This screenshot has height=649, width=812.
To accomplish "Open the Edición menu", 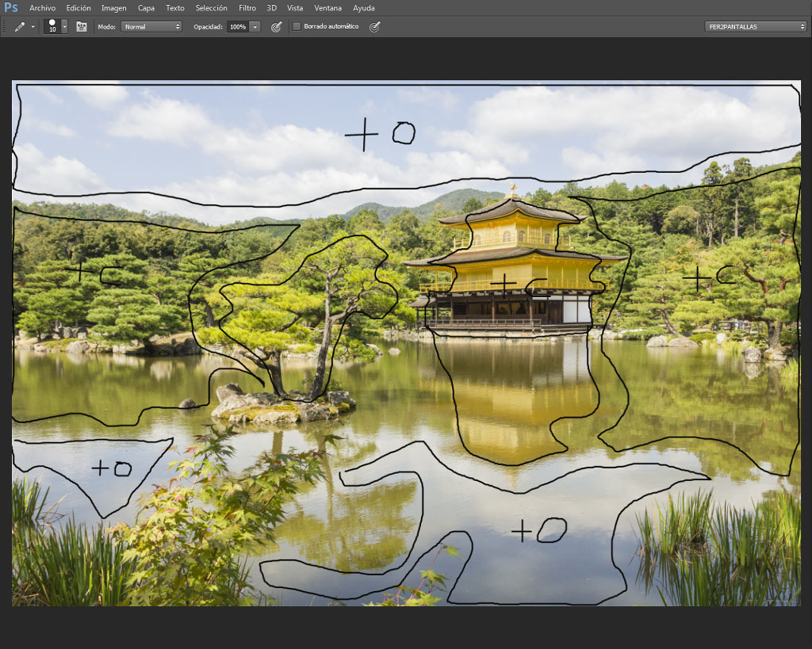I will 79,8.
